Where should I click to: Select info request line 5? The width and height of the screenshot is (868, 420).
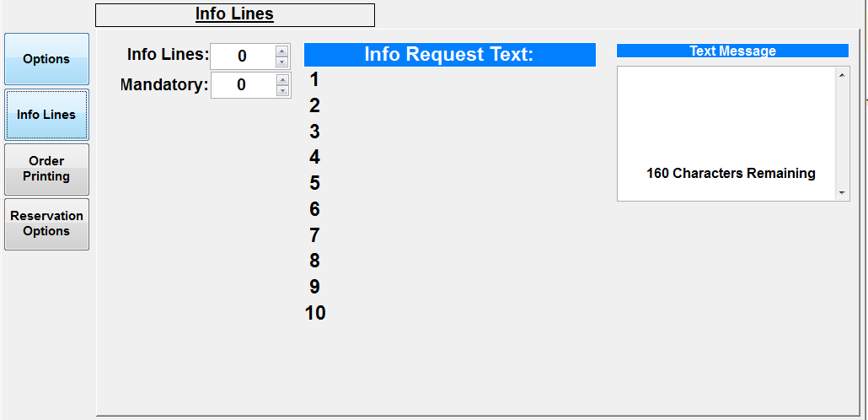[x=314, y=183]
